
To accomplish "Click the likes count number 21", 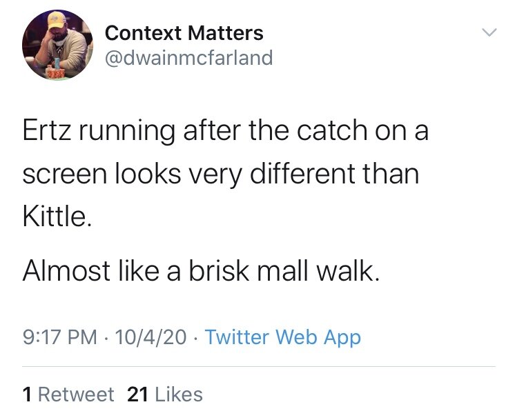I will (x=138, y=394).
